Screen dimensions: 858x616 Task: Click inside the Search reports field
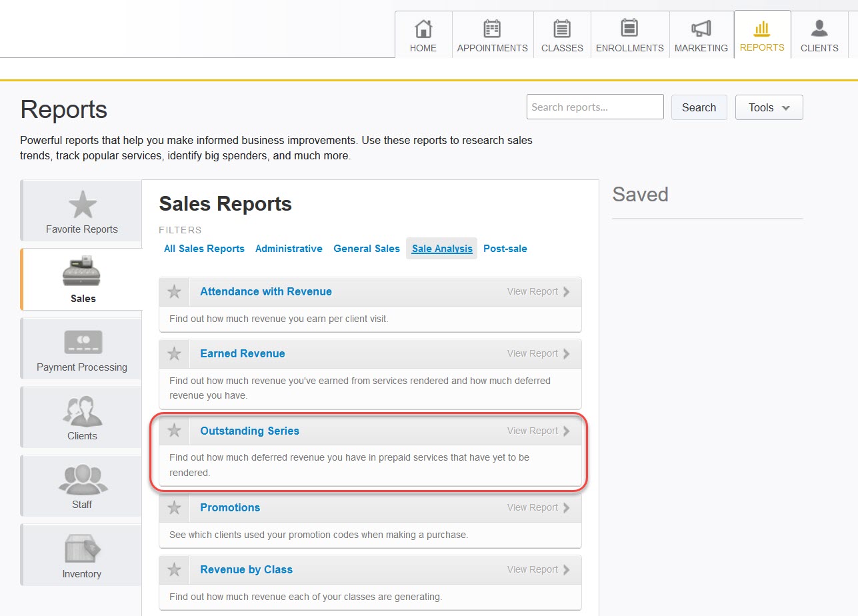point(594,107)
